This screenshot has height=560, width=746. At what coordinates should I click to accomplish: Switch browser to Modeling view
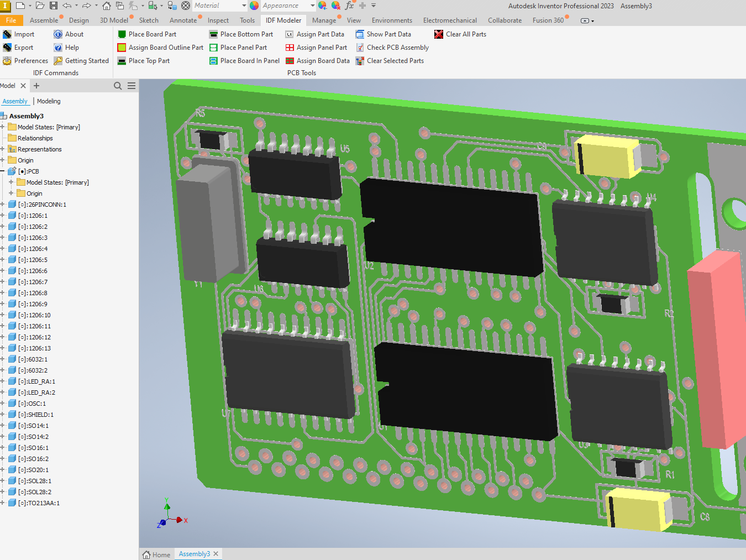[x=49, y=101]
